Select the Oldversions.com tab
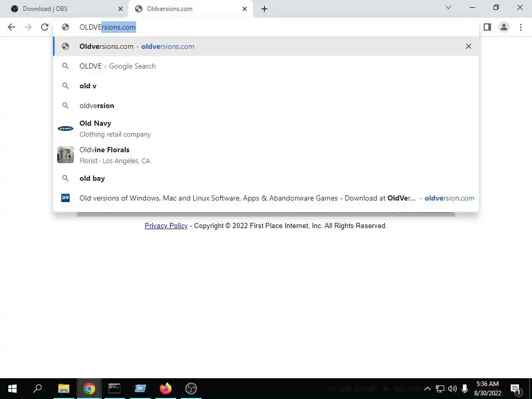532x399 pixels. pyautogui.click(x=191, y=9)
